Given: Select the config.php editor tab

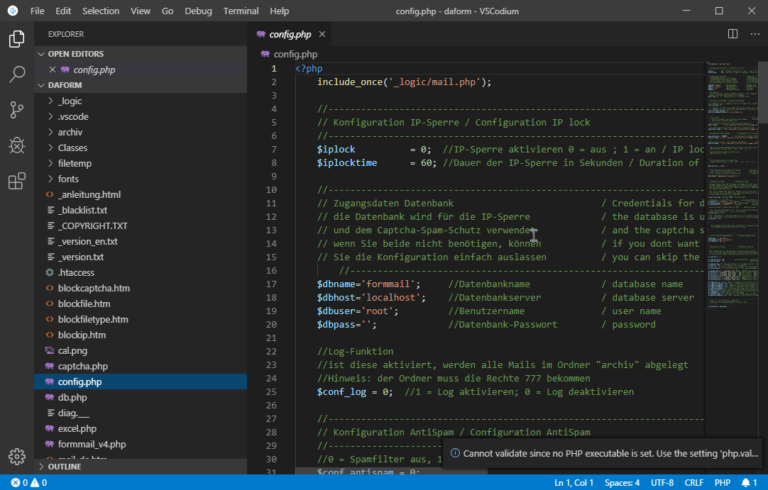Looking at the screenshot, I should point(290,34).
